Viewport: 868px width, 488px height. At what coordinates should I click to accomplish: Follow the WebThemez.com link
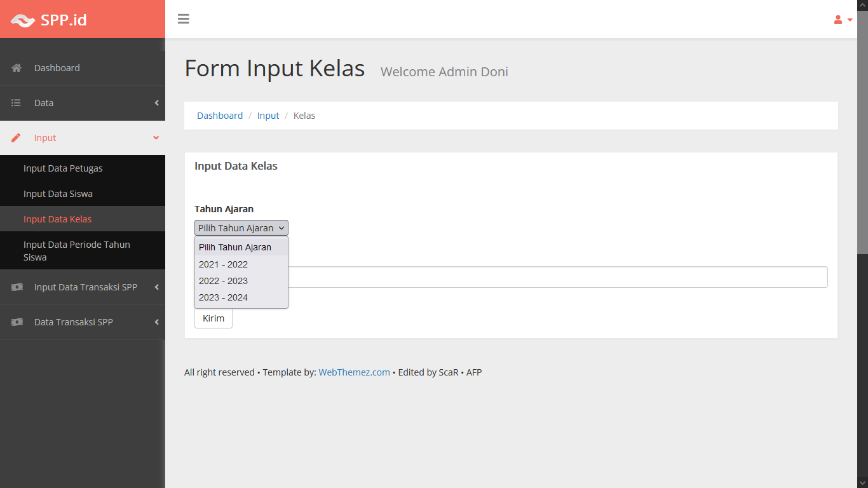pyautogui.click(x=354, y=372)
